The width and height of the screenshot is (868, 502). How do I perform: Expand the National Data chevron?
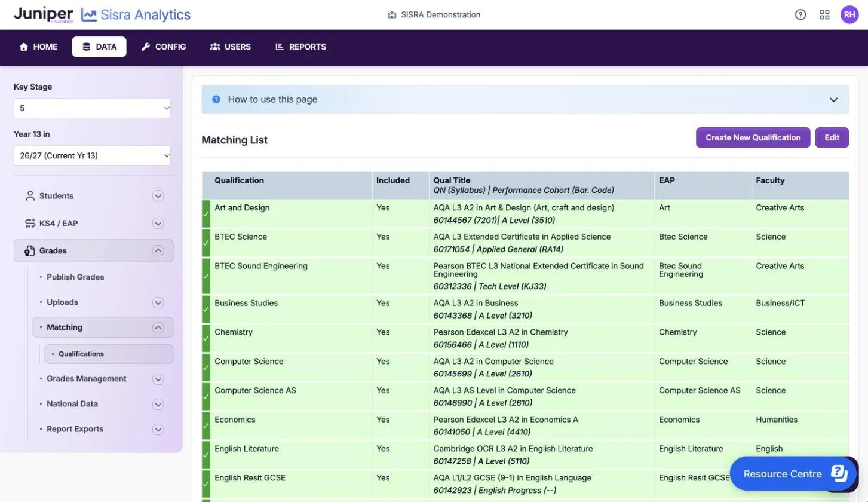tap(158, 404)
